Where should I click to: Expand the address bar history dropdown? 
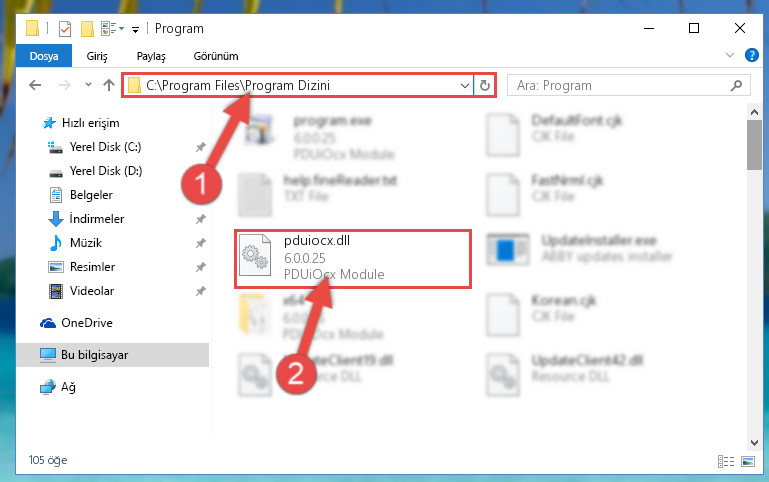coord(464,86)
